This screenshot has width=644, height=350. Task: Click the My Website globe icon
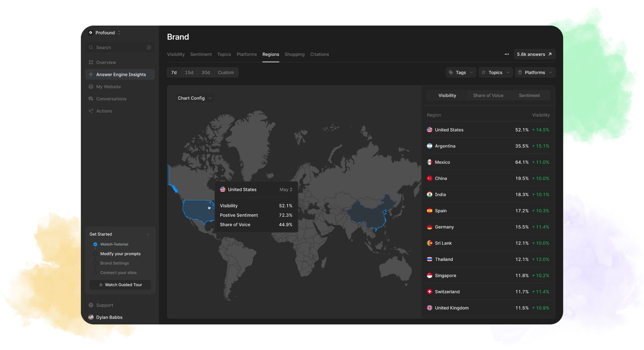[x=91, y=87]
